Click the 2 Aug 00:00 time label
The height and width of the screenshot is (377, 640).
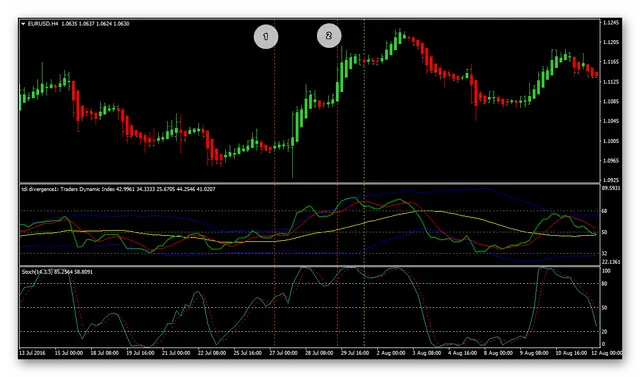pyautogui.click(x=391, y=353)
